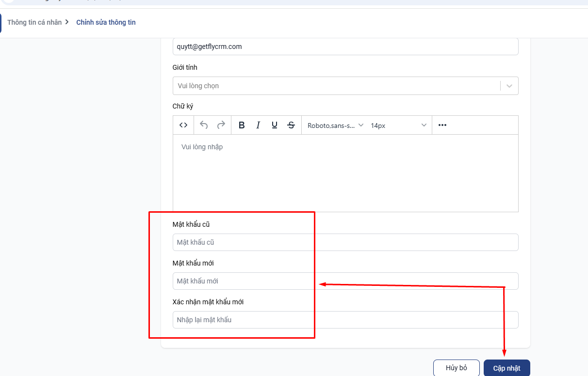Screen dimensions: 588x376
Task: Click the Mật khẩu mới input field
Action: click(x=345, y=281)
